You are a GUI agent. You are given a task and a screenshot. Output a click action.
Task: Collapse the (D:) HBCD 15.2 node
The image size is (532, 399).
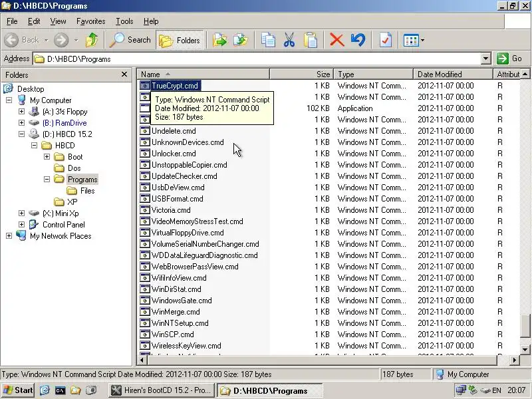click(x=21, y=134)
